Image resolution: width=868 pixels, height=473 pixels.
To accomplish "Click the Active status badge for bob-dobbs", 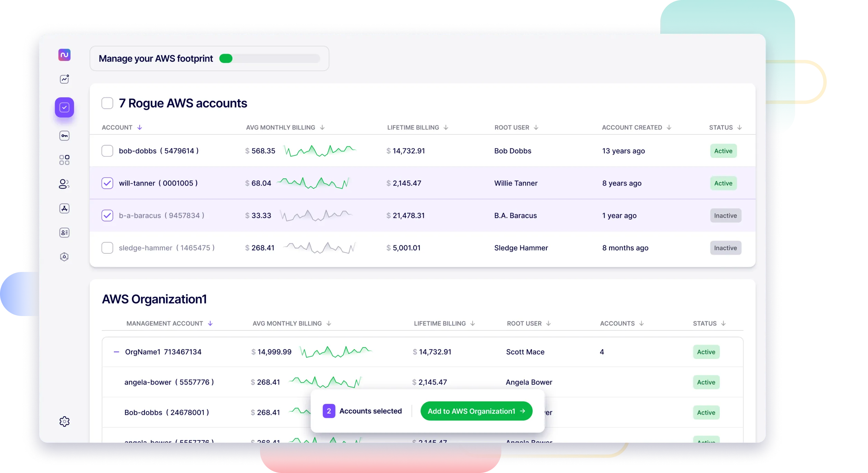I will pyautogui.click(x=723, y=150).
